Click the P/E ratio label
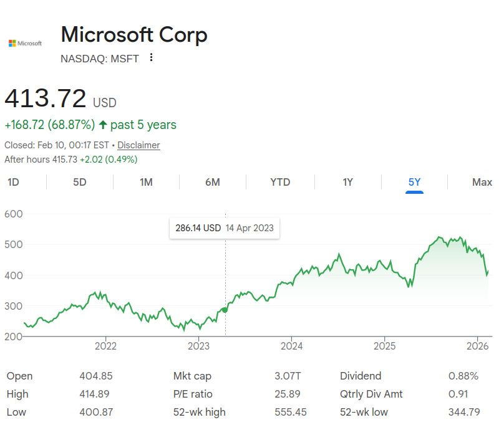The image size is (504, 435). [x=193, y=394]
